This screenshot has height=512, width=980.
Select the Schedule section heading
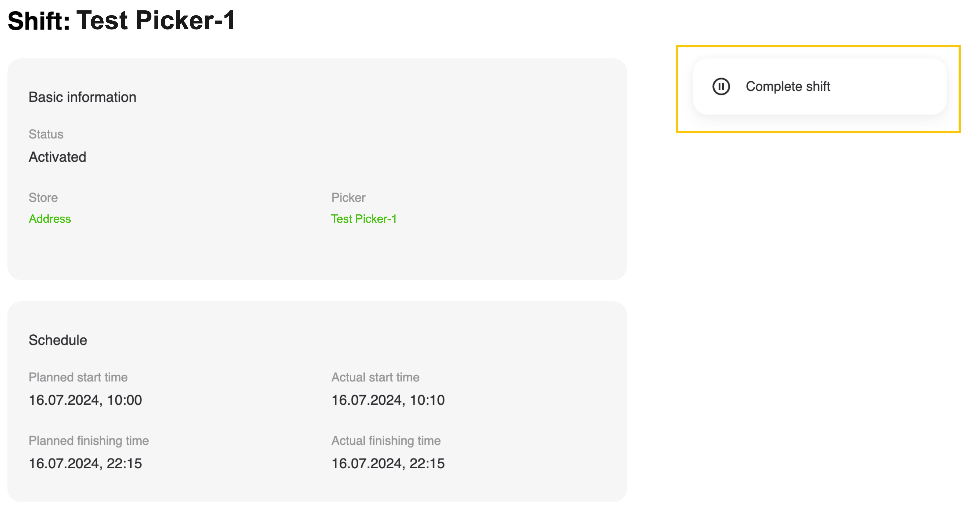(x=58, y=340)
